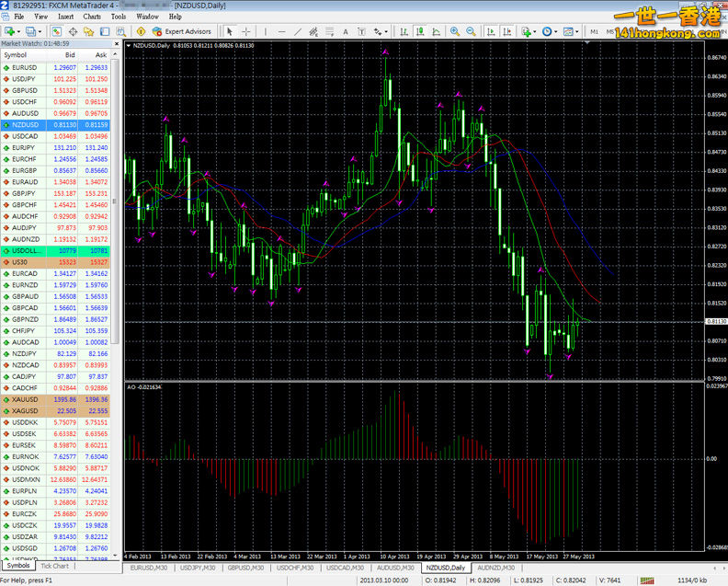Click the connection status bars in status bar
Image resolution: width=728 pixels, height=586 pixels.
[x=647, y=580]
